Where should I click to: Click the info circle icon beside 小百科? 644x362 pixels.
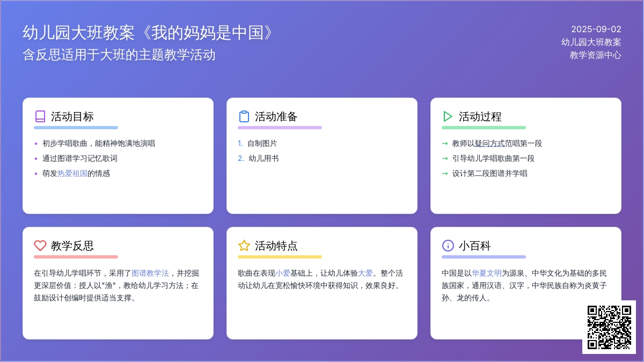[x=448, y=246]
